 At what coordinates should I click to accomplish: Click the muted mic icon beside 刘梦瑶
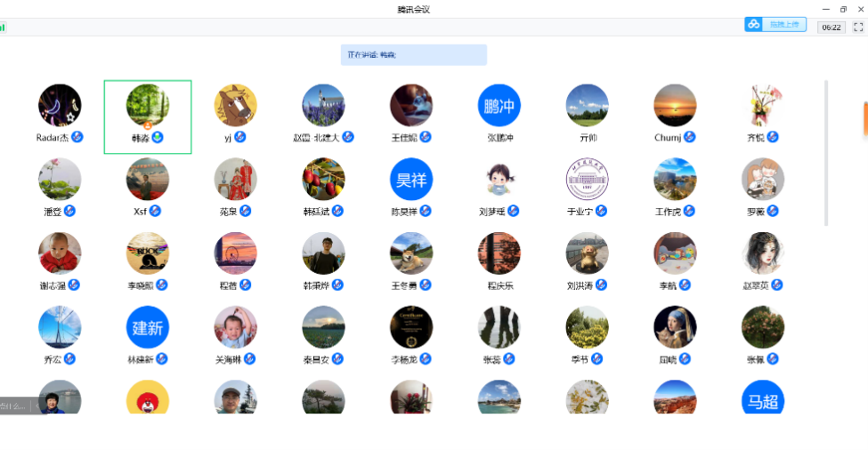[513, 211]
